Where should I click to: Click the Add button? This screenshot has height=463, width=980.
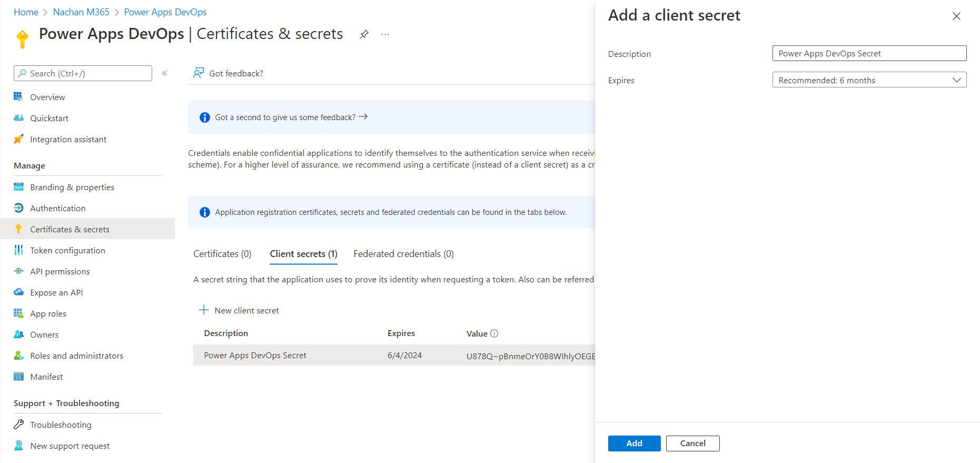point(634,444)
